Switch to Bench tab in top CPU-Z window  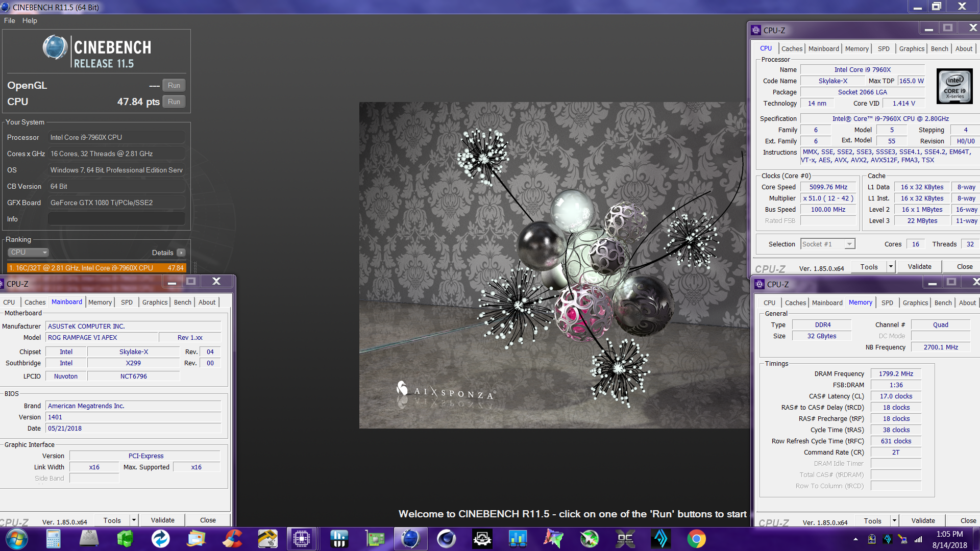click(939, 48)
